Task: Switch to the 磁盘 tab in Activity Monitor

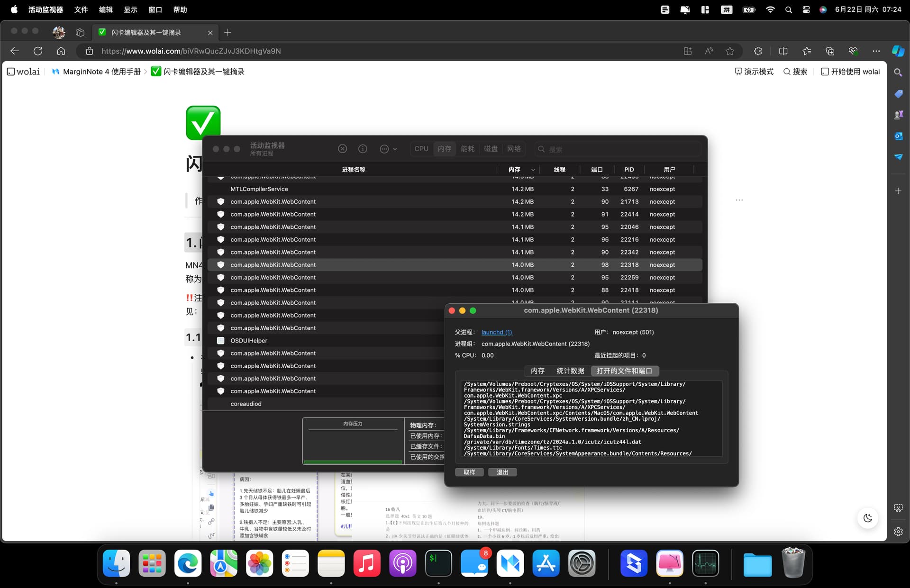Action: [491, 149]
